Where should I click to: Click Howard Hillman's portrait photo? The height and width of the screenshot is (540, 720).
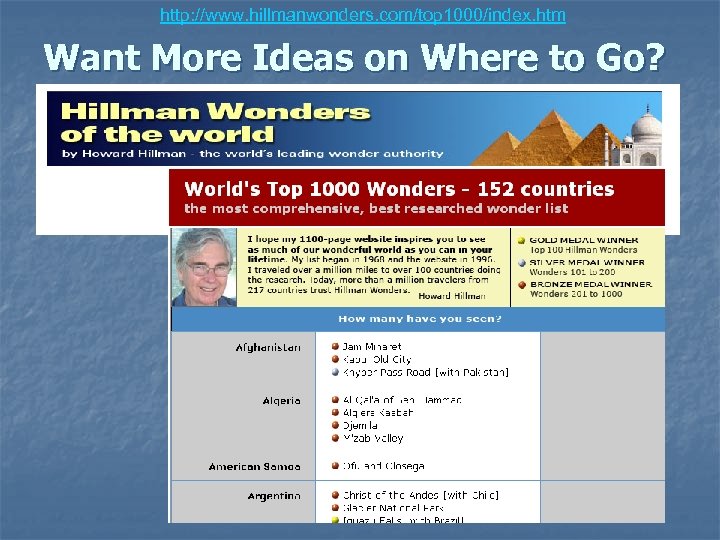[204, 267]
